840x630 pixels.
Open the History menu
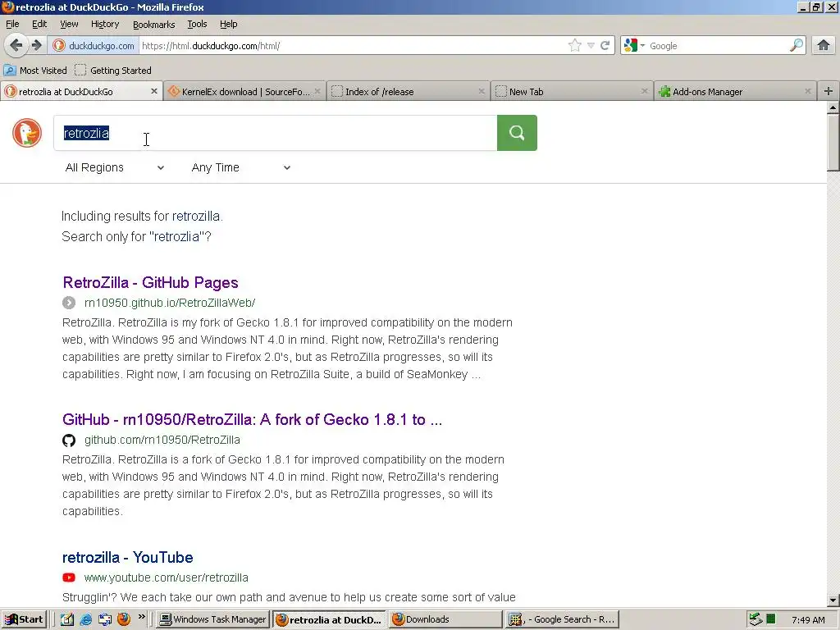(105, 24)
